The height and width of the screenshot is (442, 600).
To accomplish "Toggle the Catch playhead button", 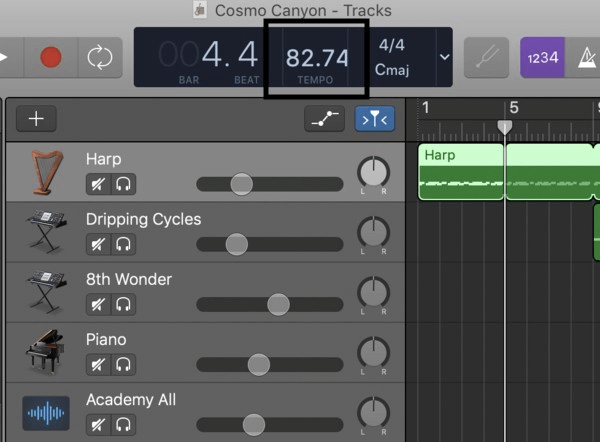I will pyautogui.click(x=374, y=119).
